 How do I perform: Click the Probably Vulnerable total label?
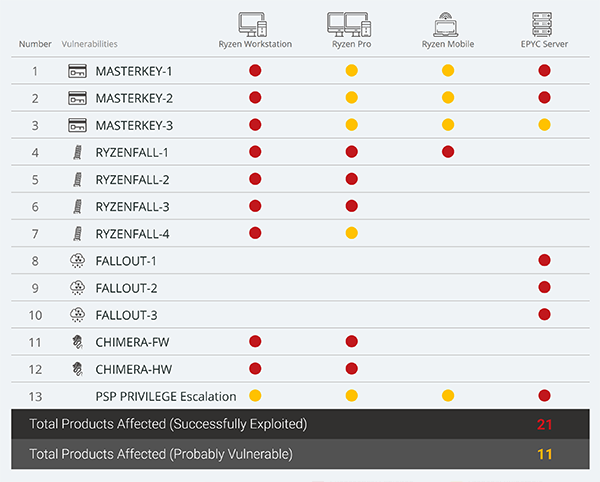click(161, 454)
